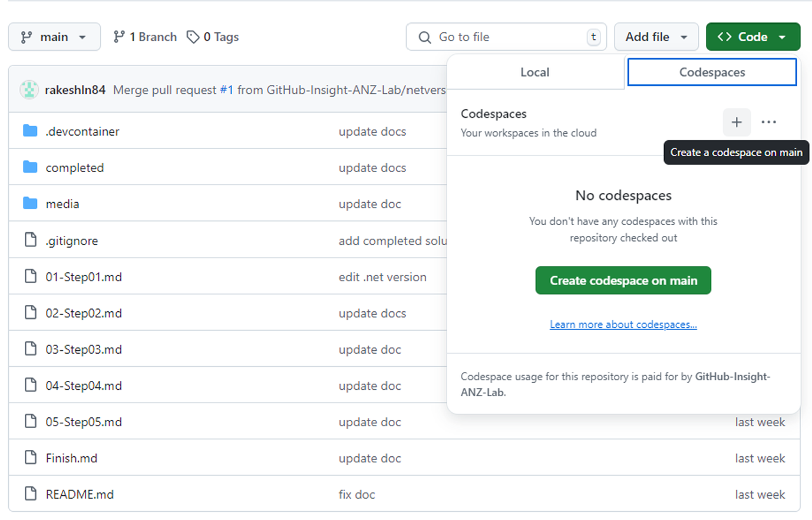Screen dimensions: 812x520
Task: Open the main branch selector dropdown
Action: click(54, 37)
